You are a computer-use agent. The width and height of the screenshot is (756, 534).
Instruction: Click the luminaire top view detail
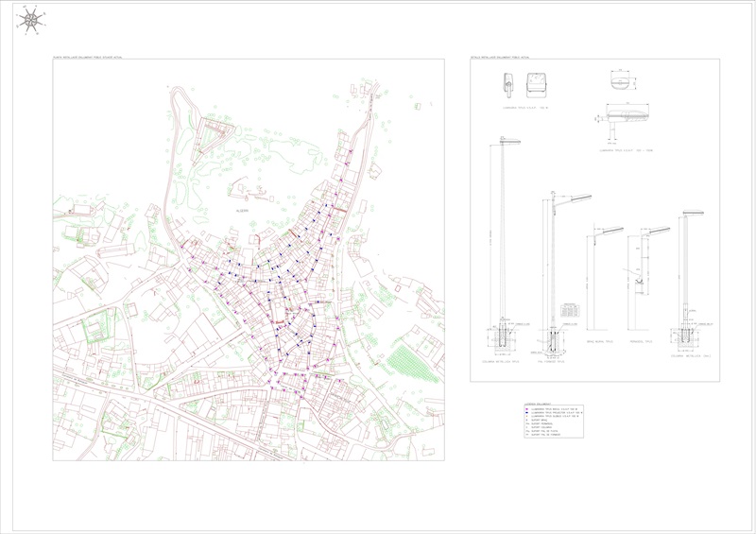[x=622, y=82]
